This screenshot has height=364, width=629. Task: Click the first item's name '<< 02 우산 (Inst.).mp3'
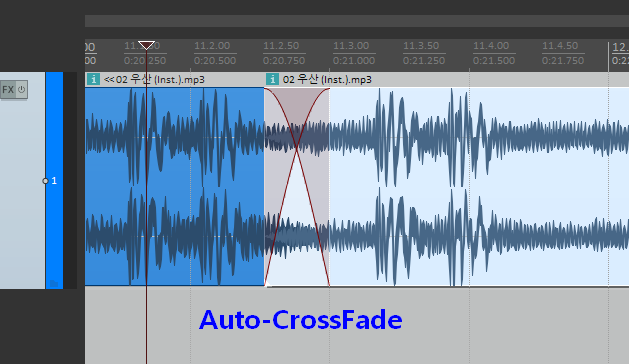pyautogui.click(x=154, y=79)
